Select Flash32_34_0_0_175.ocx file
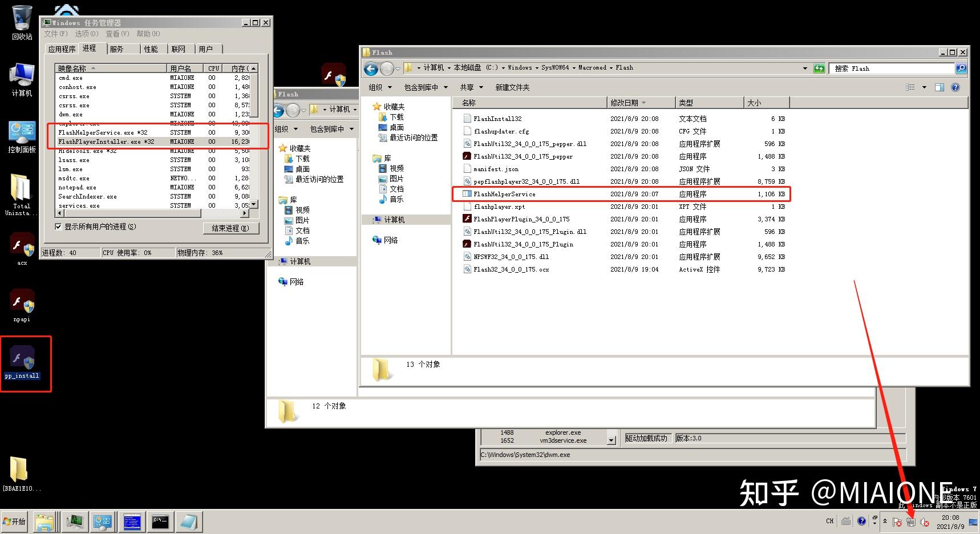 coord(624,269)
